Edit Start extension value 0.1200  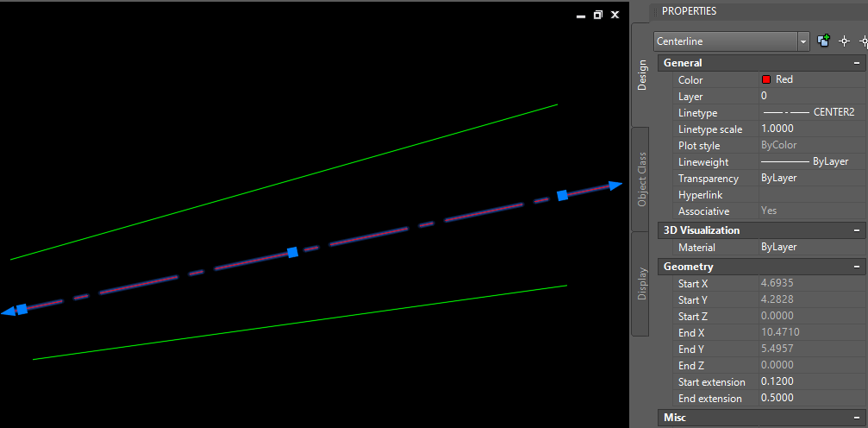click(x=813, y=382)
